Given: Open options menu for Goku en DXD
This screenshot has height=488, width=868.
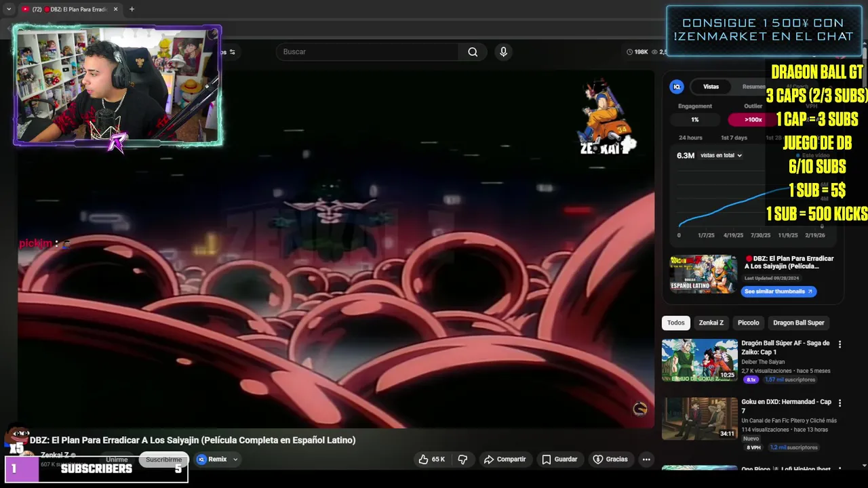Looking at the screenshot, I should coord(840,403).
